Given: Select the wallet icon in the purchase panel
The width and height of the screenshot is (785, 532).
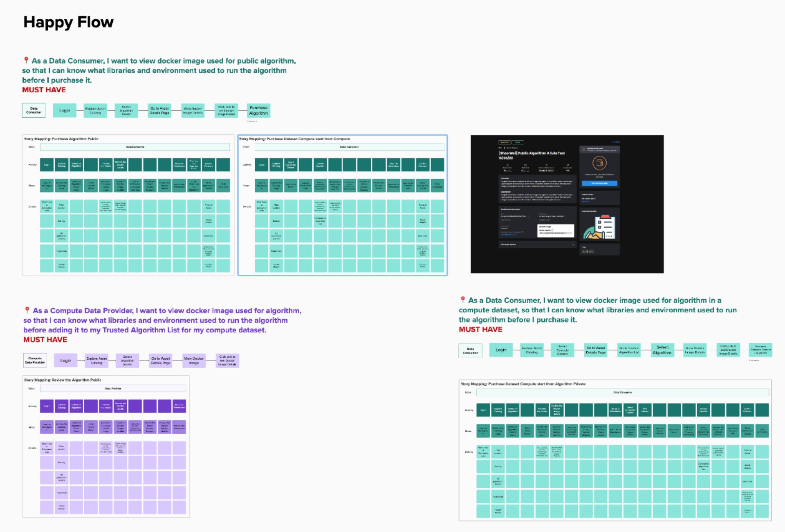Looking at the screenshot, I should click(x=599, y=163).
